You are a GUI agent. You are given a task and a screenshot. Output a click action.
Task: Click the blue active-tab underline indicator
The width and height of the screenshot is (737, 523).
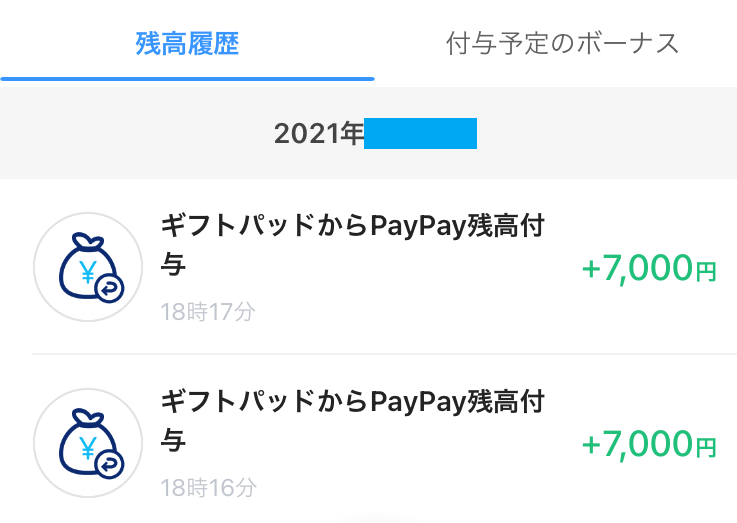click(187, 79)
